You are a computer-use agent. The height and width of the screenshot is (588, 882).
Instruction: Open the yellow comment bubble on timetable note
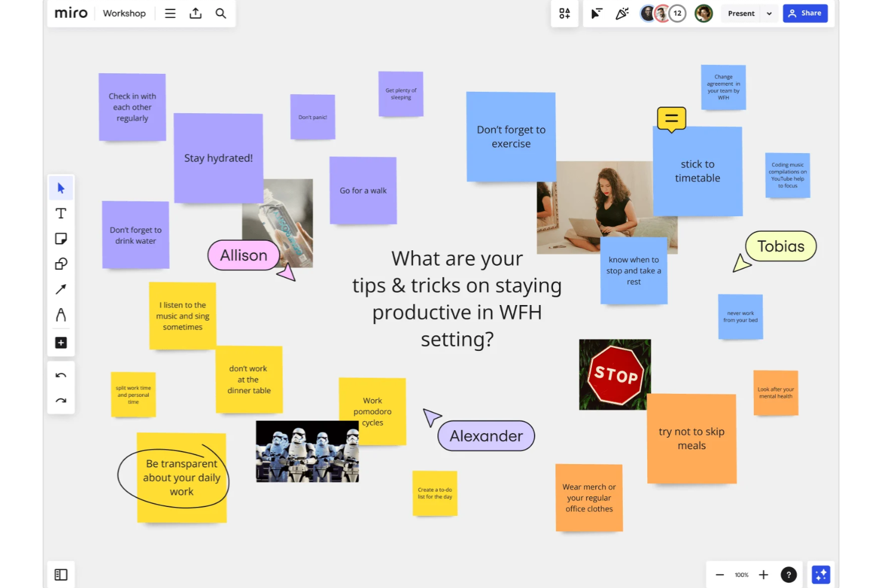pyautogui.click(x=672, y=119)
